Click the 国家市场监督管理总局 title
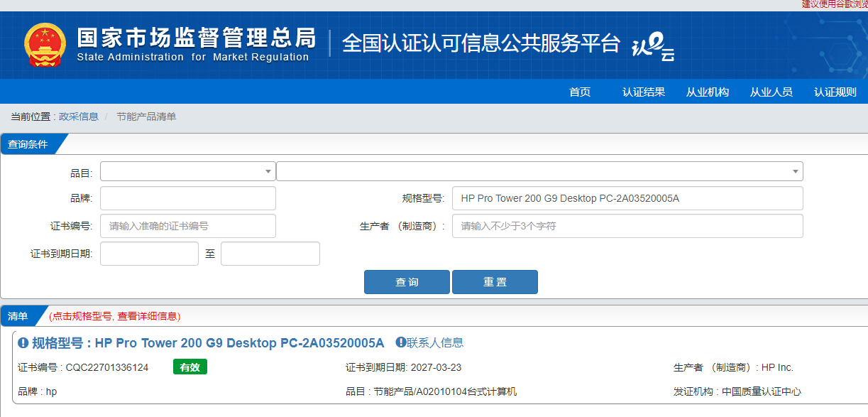868x417 pixels. click(196, 37)
